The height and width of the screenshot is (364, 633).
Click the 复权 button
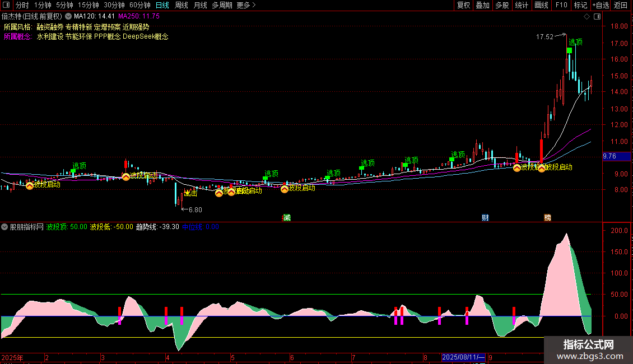click(x=463, y=5)
